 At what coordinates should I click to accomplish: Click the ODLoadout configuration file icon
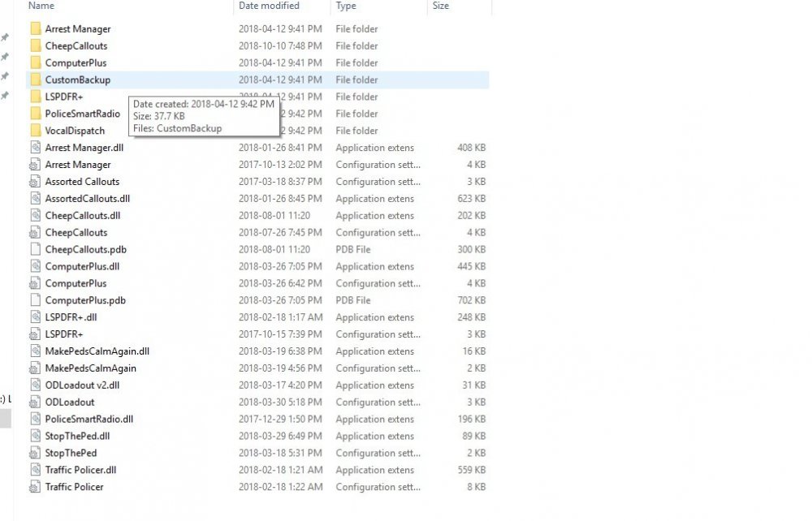tap(35, 402)
